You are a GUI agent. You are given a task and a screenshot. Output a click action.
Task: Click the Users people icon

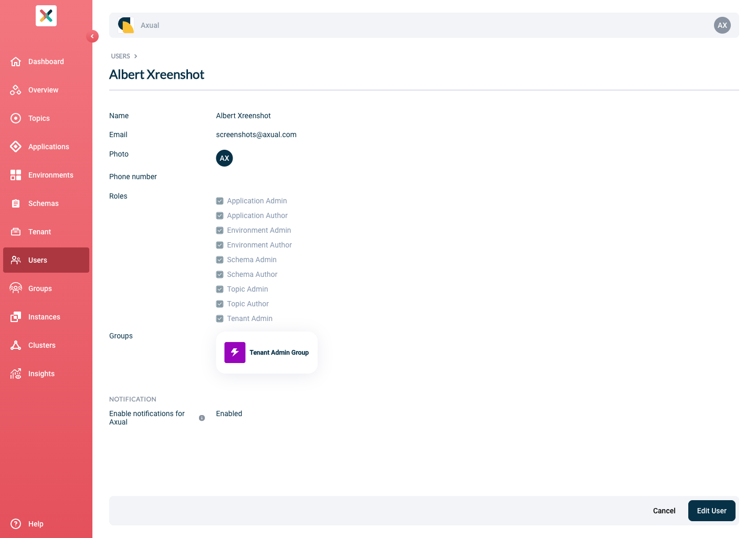[16, 260]
